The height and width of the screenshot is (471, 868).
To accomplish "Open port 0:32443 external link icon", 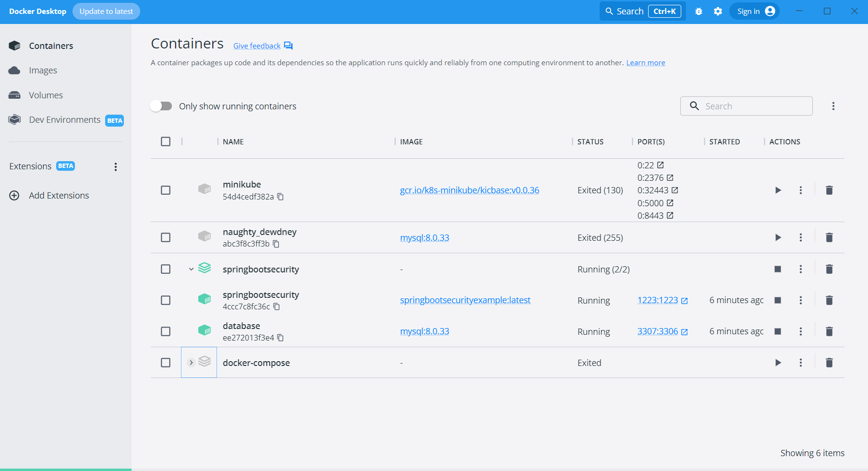I will 675,190.
